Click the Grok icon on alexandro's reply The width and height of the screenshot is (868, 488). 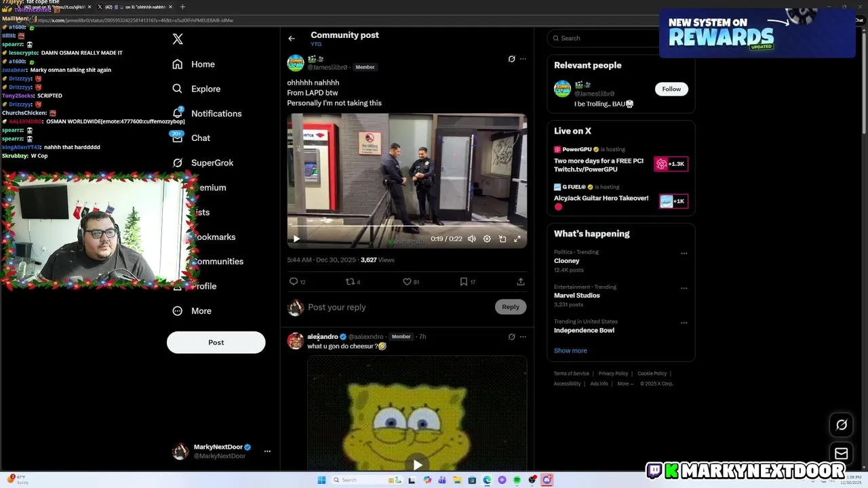pos(512,337)
